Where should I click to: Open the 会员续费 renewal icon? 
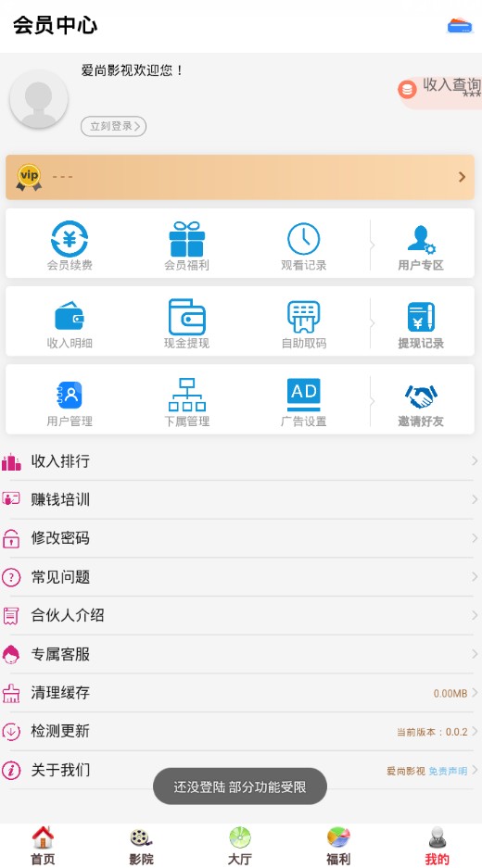pyautogui.click(x=70, y=239)
